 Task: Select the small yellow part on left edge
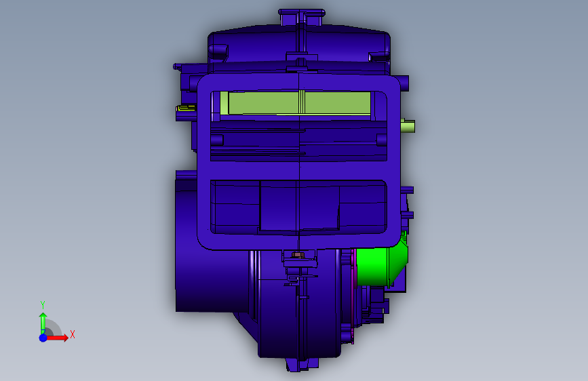(x=186, y=108)
